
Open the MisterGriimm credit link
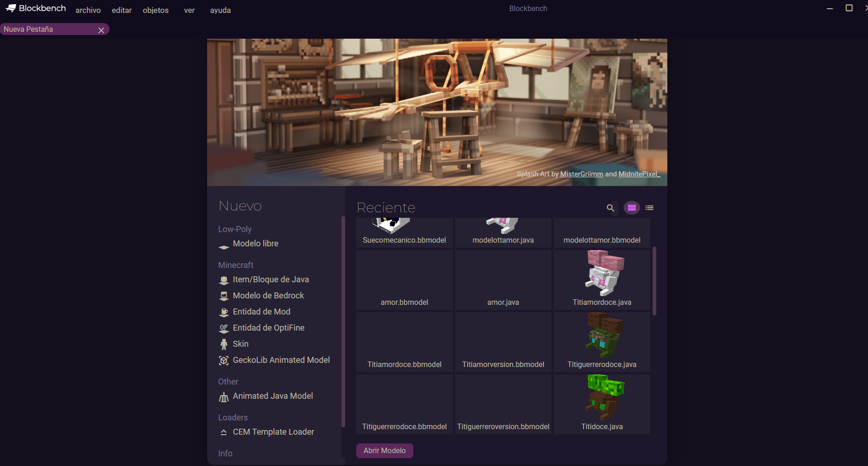tap(581, 174)
